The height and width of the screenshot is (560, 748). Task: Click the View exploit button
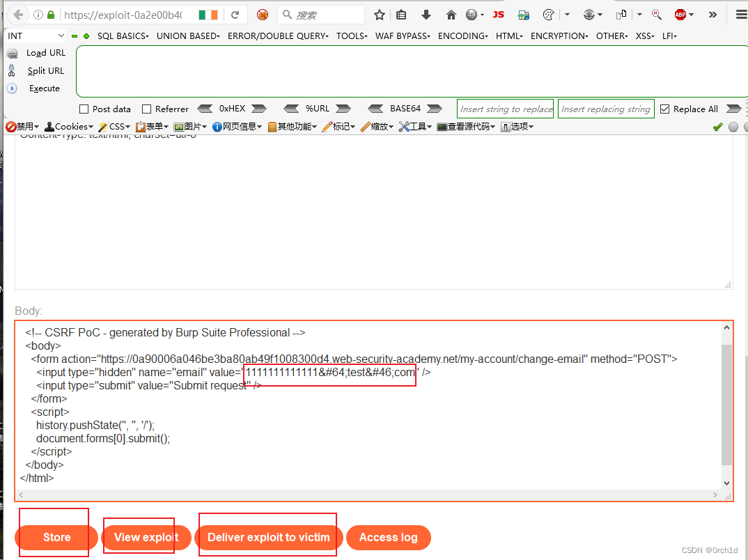[146, 538]
